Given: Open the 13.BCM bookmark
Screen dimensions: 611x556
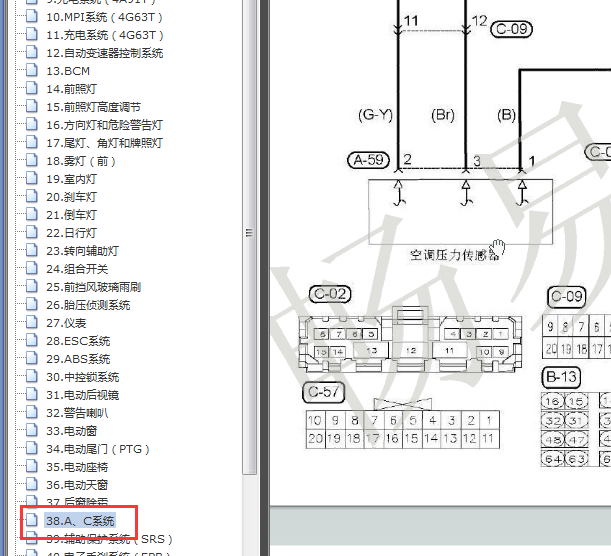Looking at the screenshot, I should pos(68,71).
